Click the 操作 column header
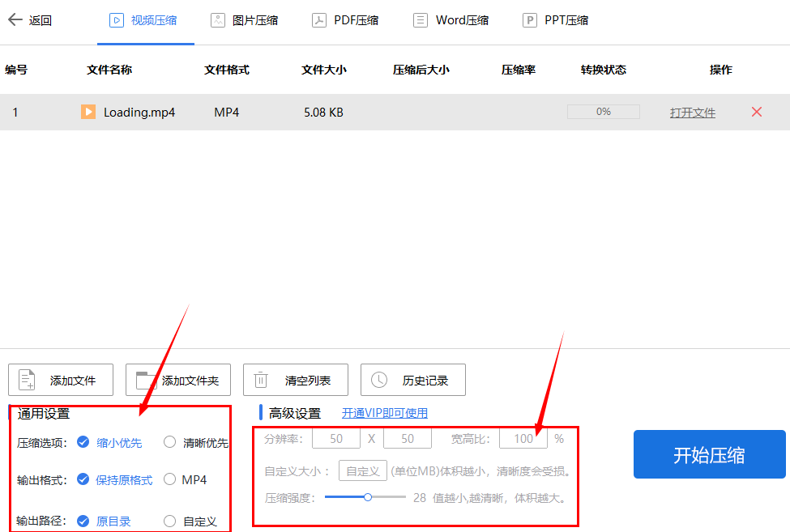790x532 pixels. tap(721, 70)
